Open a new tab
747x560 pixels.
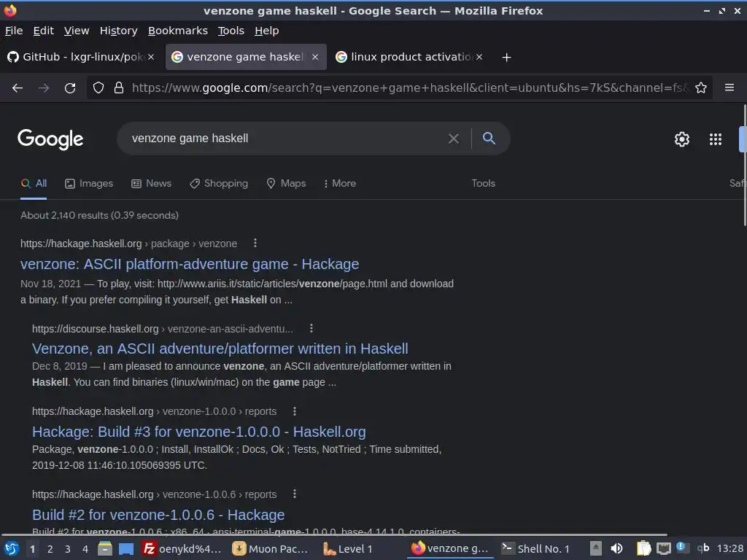pos(506,58)
